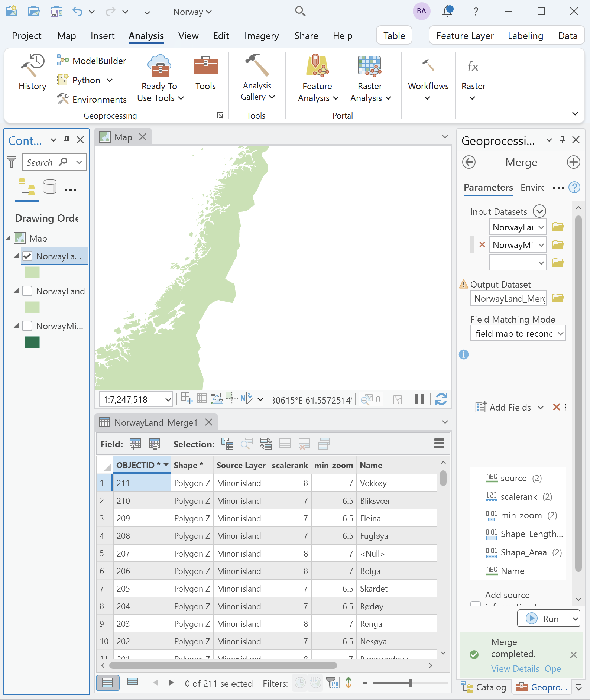The width and height of the screenshot is (590, 700).
Task: Open the empty input dataset dropdown
Action: [541, 263]
